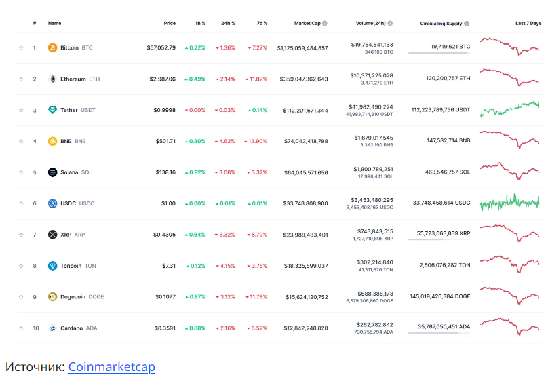Open the Cardano ADA name link
Screen dimensions: 550x392
[x=79, y=328]
